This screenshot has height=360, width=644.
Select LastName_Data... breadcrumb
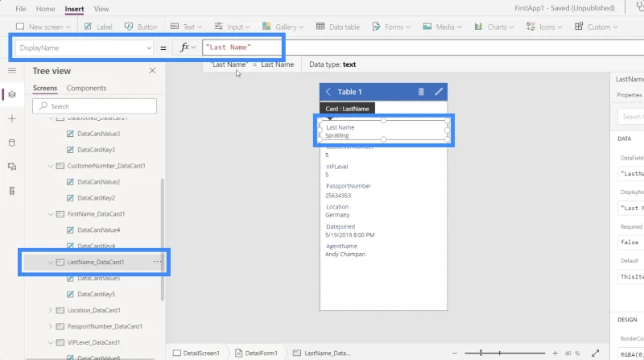pos(322,353)
